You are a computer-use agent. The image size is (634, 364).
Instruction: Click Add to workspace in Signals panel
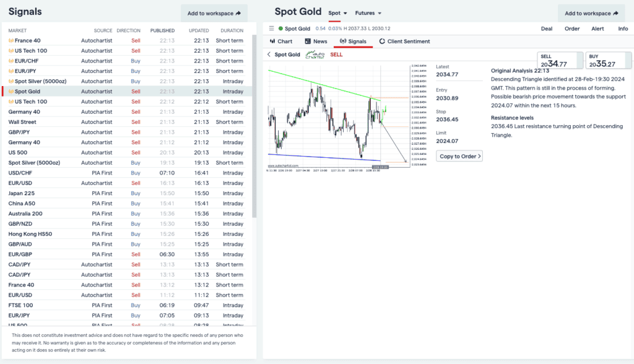[x=214, y=13]
